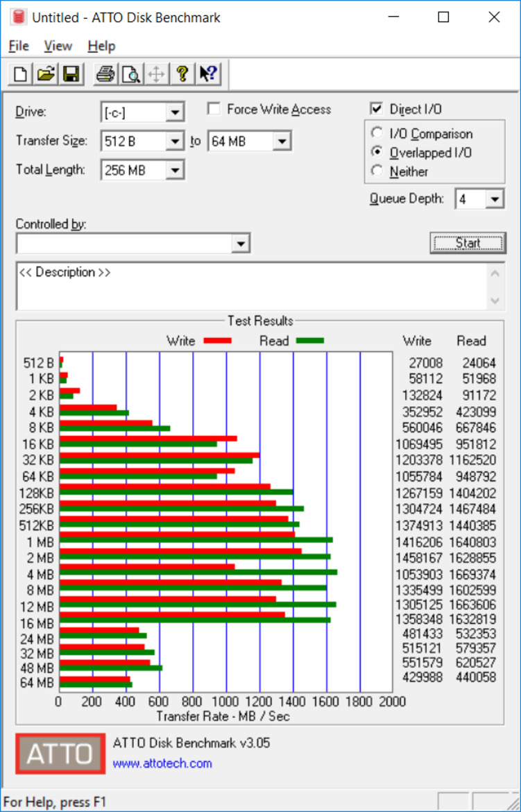Open the 512 B transfer size dropdown
Image resolution: width=521 pixels, height=812 pixels.
click(175, 142)
